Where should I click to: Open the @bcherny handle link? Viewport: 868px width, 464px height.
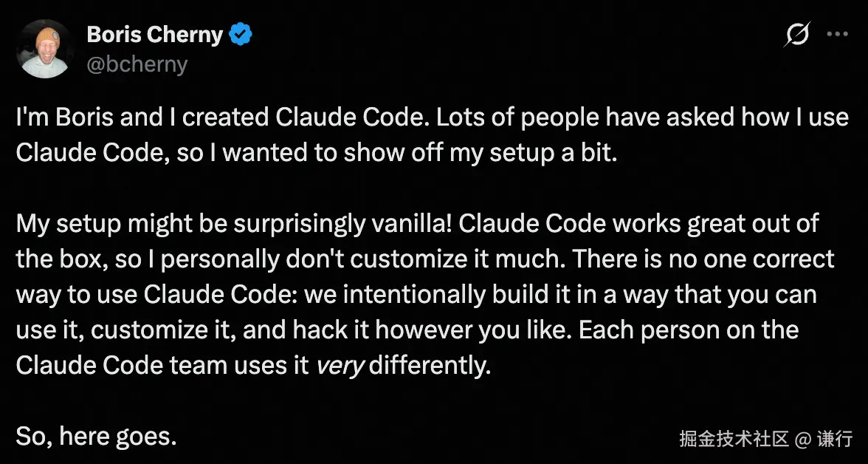pyautogui.click(x=137, y=64)
